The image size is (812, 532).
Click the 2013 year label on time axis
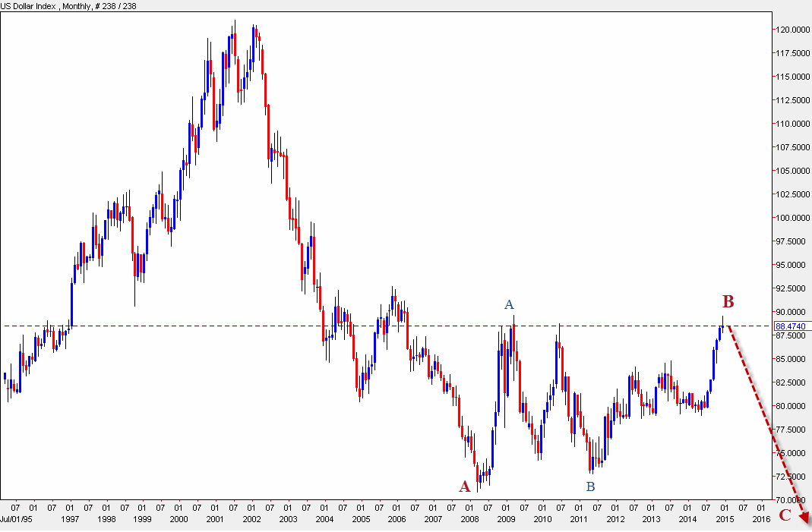point(652,520)
